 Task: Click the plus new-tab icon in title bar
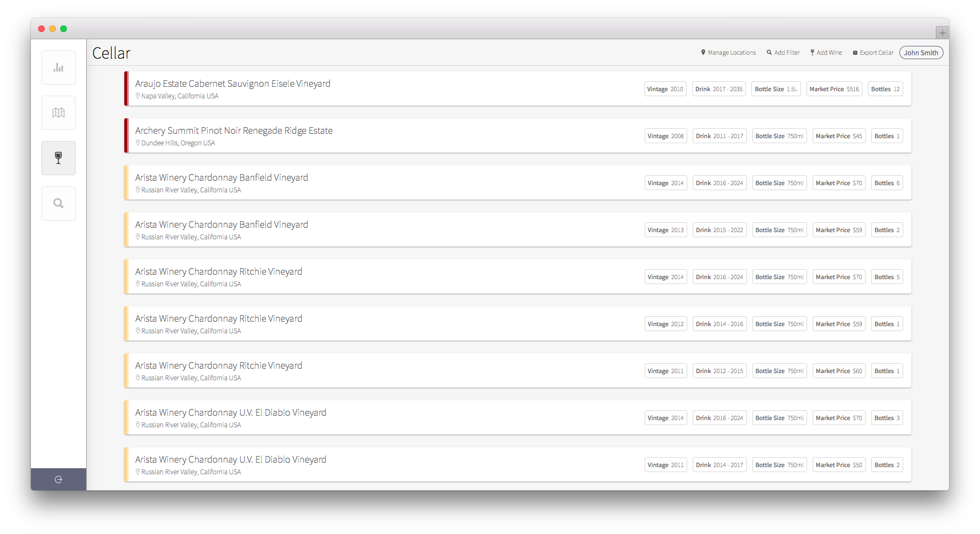[x=942, y=33]
